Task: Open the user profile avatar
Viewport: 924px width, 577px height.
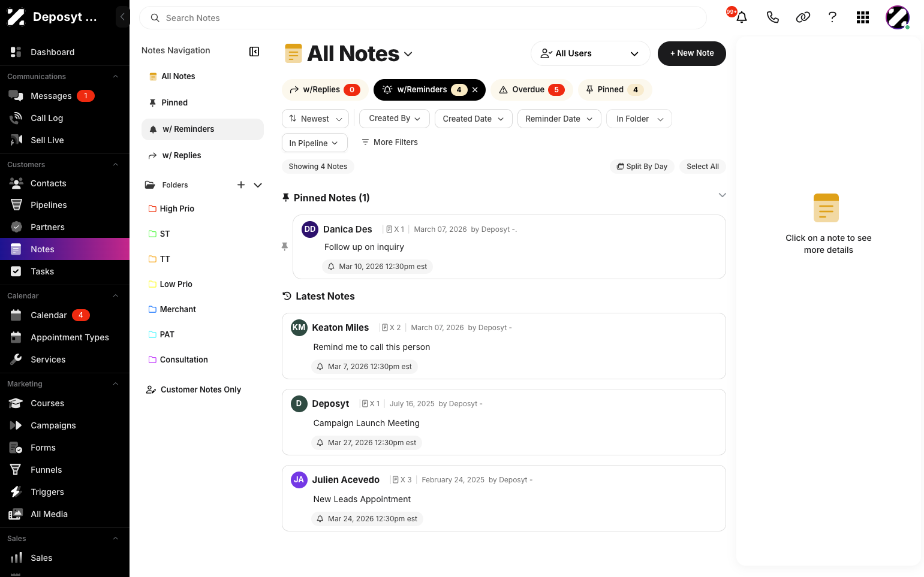Action: (898, 17)
